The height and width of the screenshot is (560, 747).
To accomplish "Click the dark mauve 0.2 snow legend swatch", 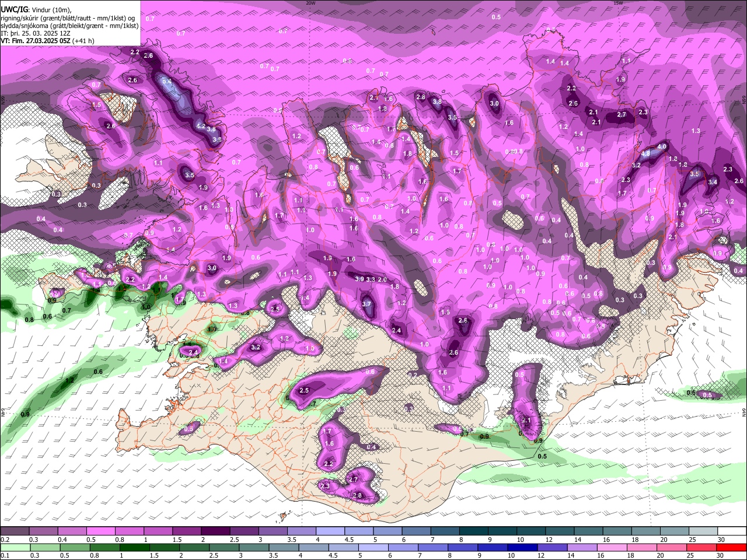I will (x=15, y=531).
